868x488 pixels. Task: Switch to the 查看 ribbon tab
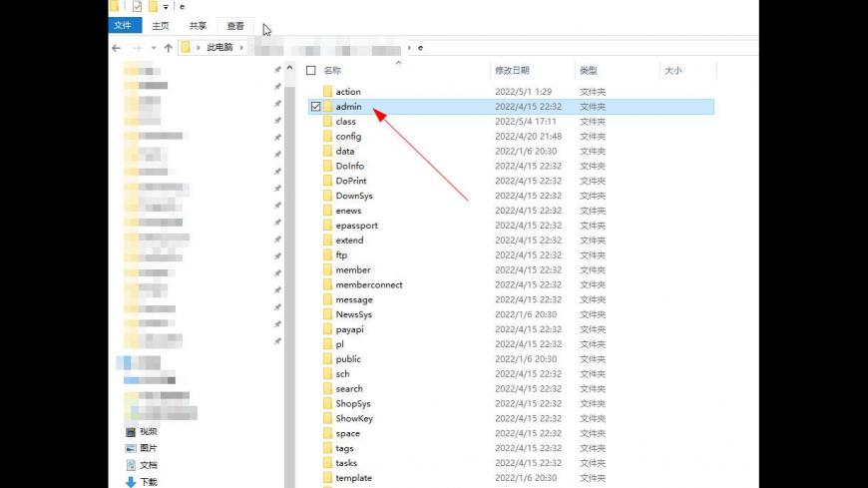(234, 26)
